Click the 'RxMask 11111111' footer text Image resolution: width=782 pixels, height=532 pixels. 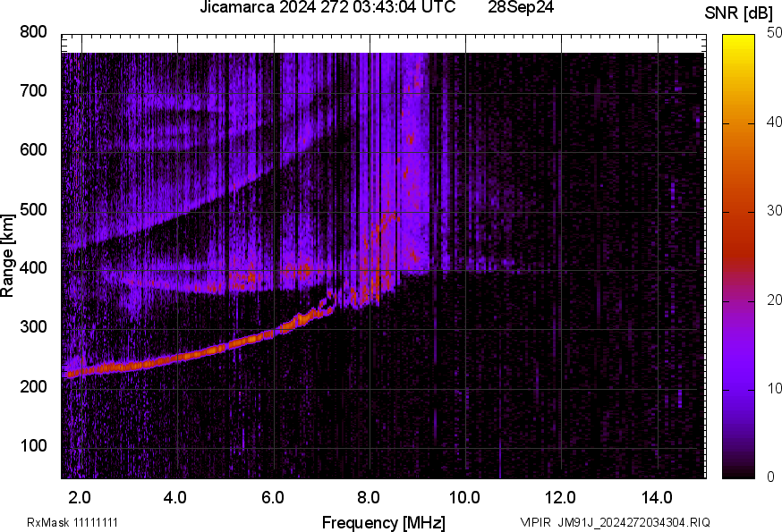click(x=72, y=522)
